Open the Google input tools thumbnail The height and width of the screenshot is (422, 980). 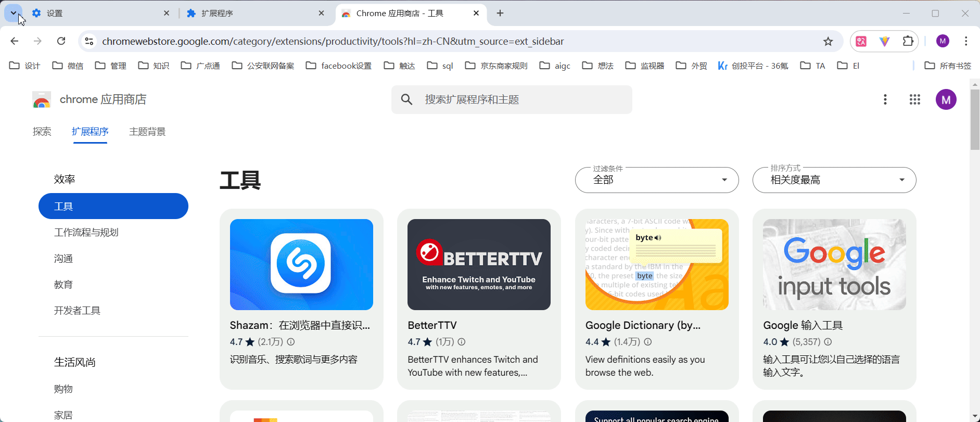(834, 264)
